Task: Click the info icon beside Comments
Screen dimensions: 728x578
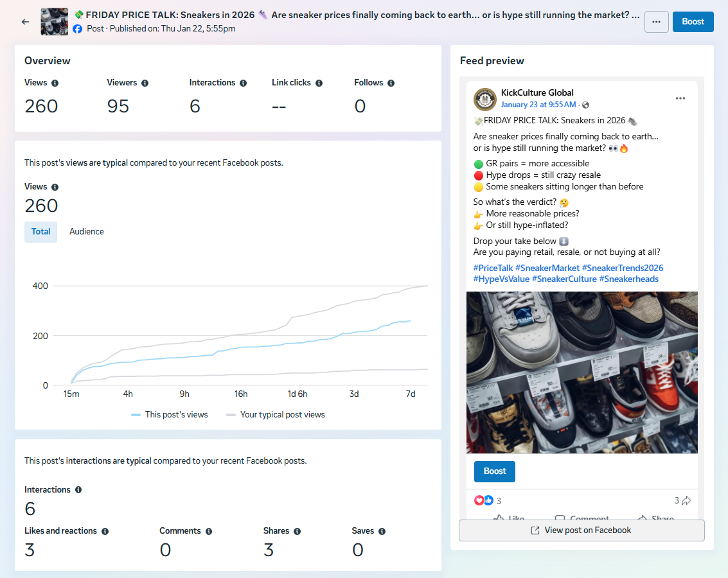Action: coord(209,531)
